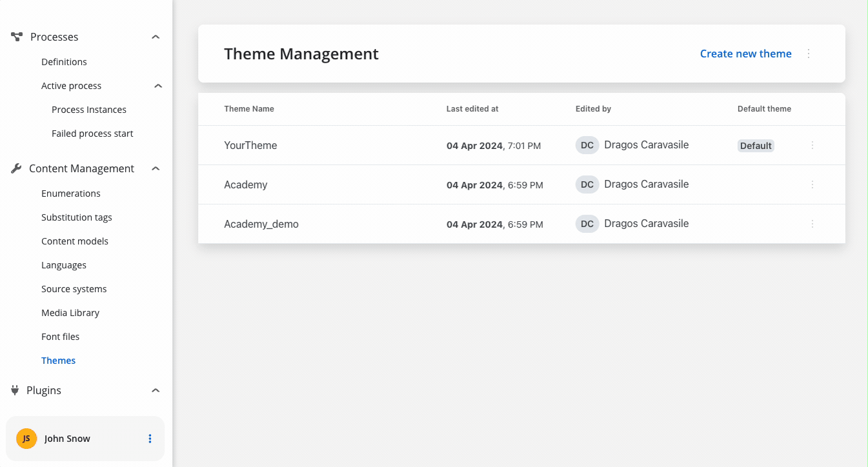
Task: Click Dragos Caravasile in Academy row
Action: 647,184
